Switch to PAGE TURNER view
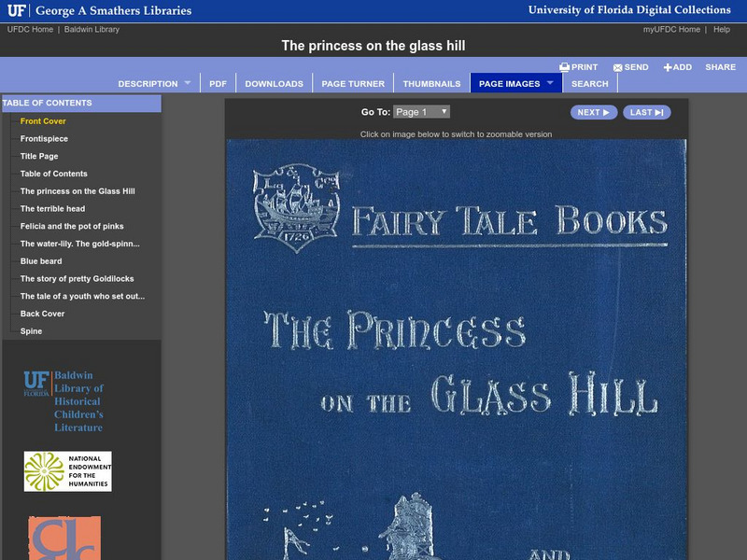 coord(353,84)
